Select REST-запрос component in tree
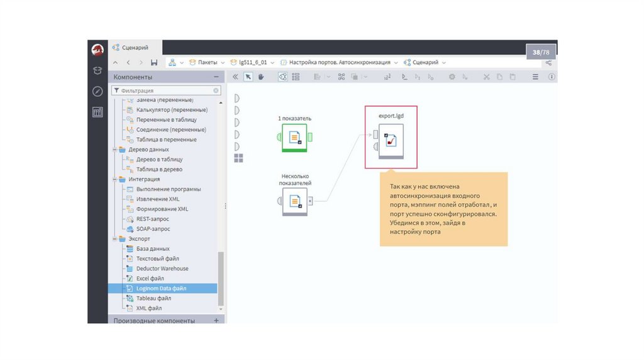Screen dimensions: 644x361 [x=153, y=219]
